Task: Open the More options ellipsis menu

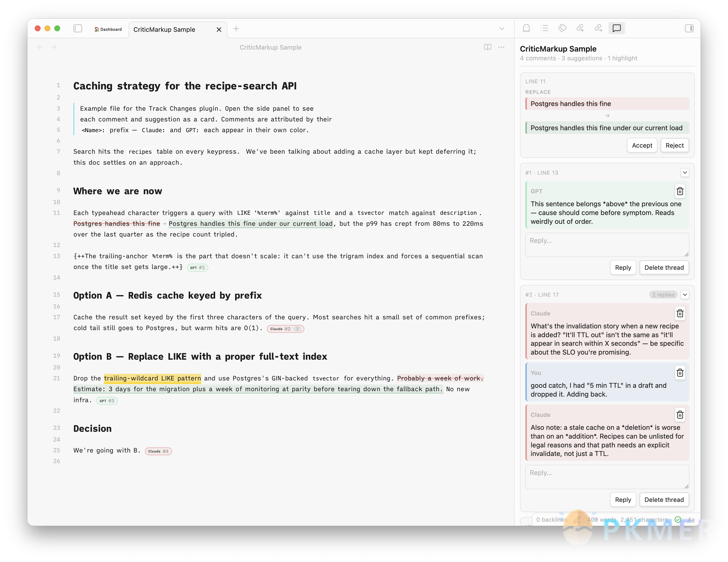Action: tap(501, 47)
